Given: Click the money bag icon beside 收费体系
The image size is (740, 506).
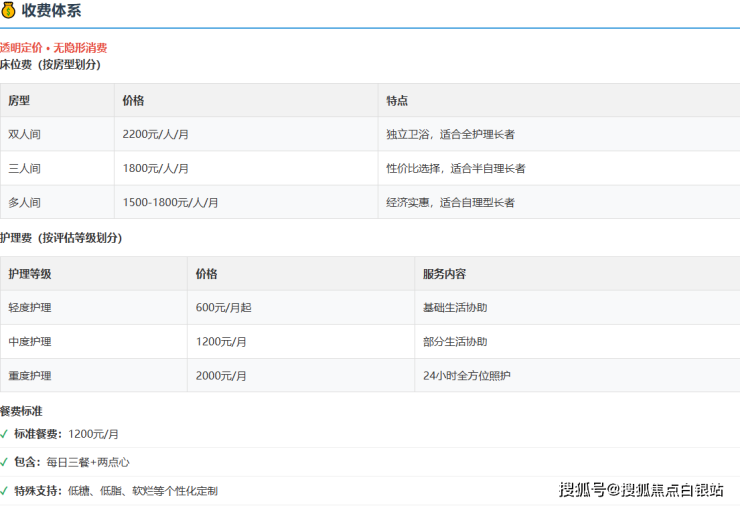Looking at the screenshot, I should (x=9, y=12).
